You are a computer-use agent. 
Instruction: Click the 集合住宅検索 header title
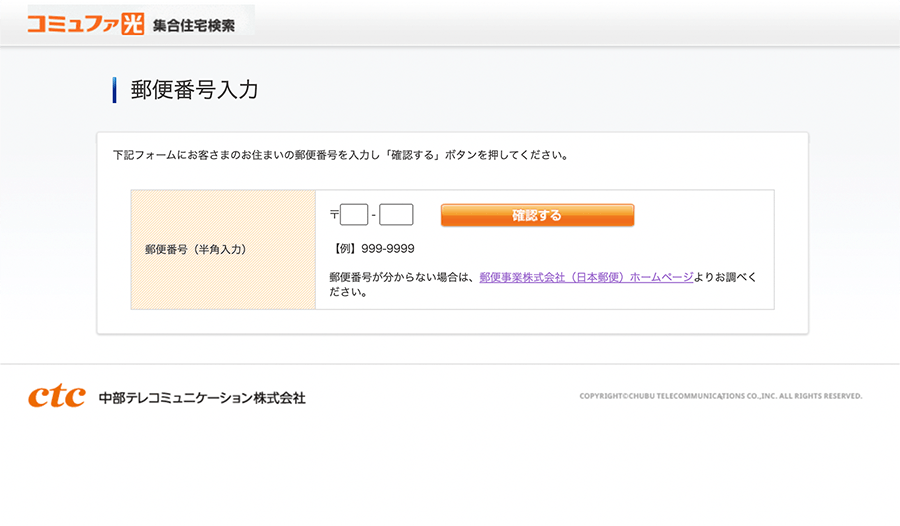click(x=194, y=25)
